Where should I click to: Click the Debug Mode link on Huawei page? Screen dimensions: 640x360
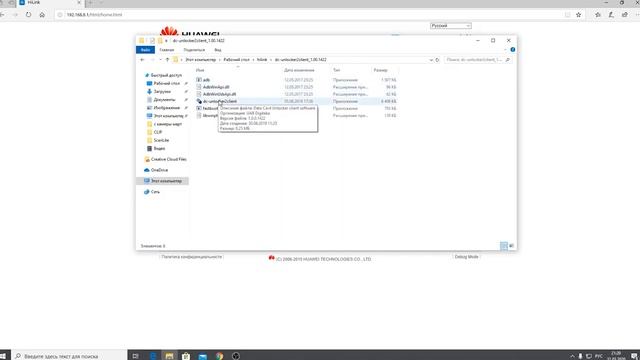click(466, 257)
